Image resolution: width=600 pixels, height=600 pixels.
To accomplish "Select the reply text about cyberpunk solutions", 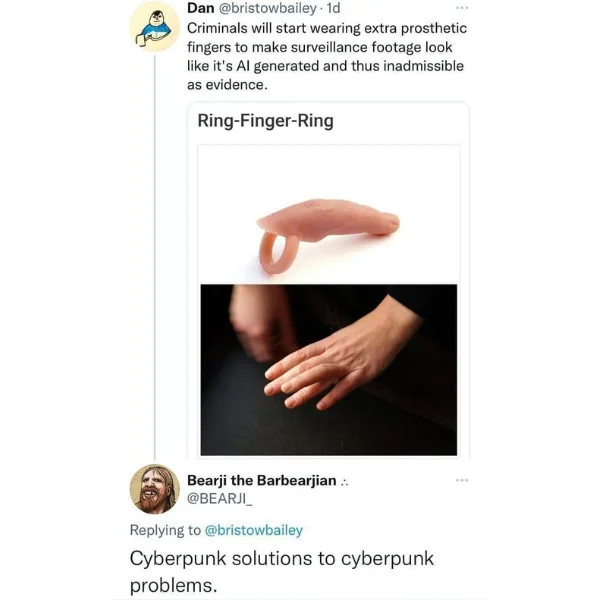I will pos(282,571).
